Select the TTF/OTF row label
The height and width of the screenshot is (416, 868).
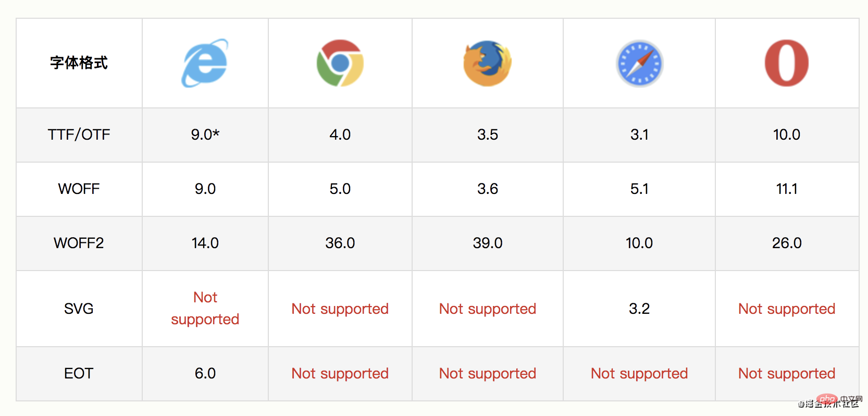[79, 134]
